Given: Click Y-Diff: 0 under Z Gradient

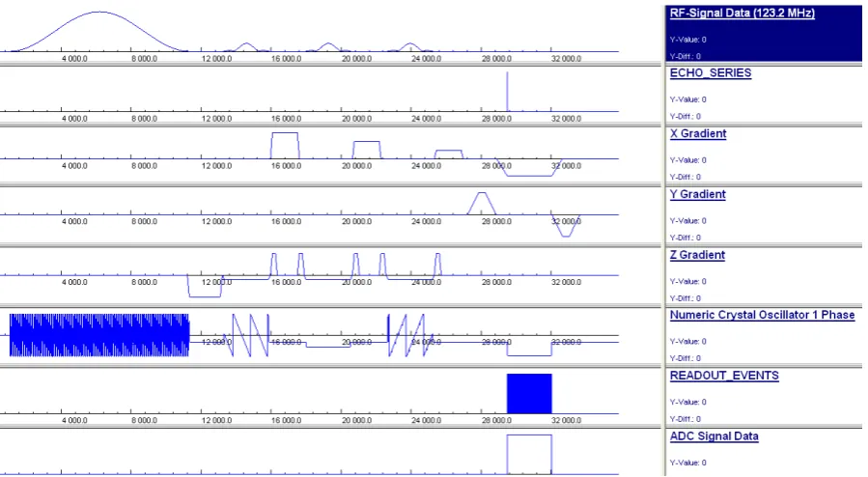Looking at the screenshot, I should (x=686, y=298).
